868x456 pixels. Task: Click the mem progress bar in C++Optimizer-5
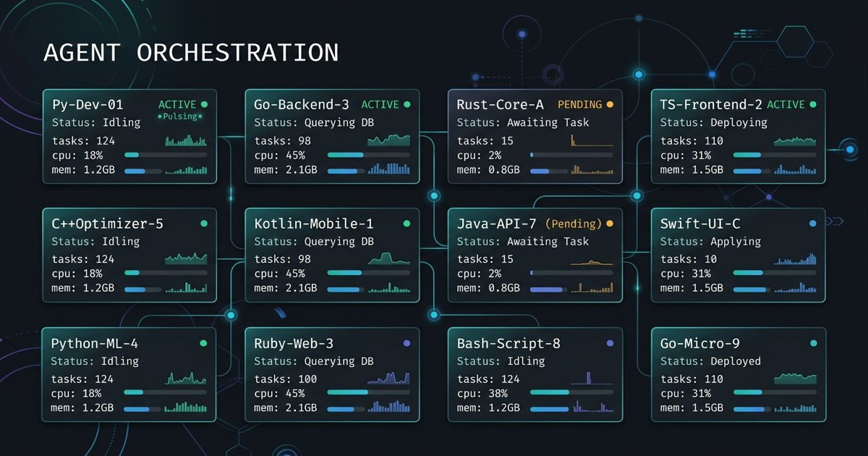click(143, 290)
